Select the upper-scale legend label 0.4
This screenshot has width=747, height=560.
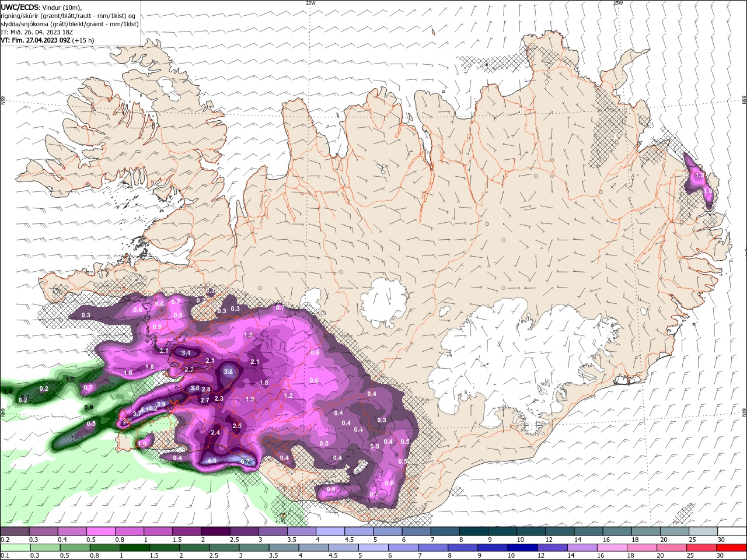click(62, 540)
